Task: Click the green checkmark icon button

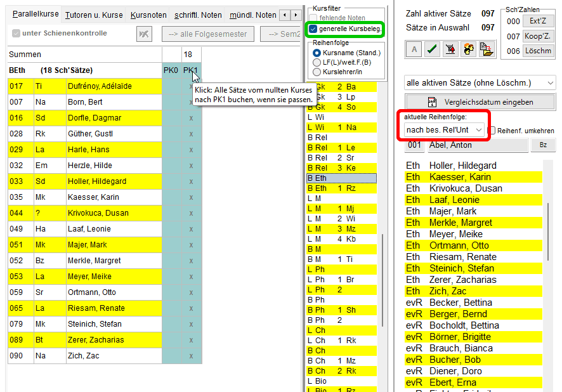Action: [432, 49]
